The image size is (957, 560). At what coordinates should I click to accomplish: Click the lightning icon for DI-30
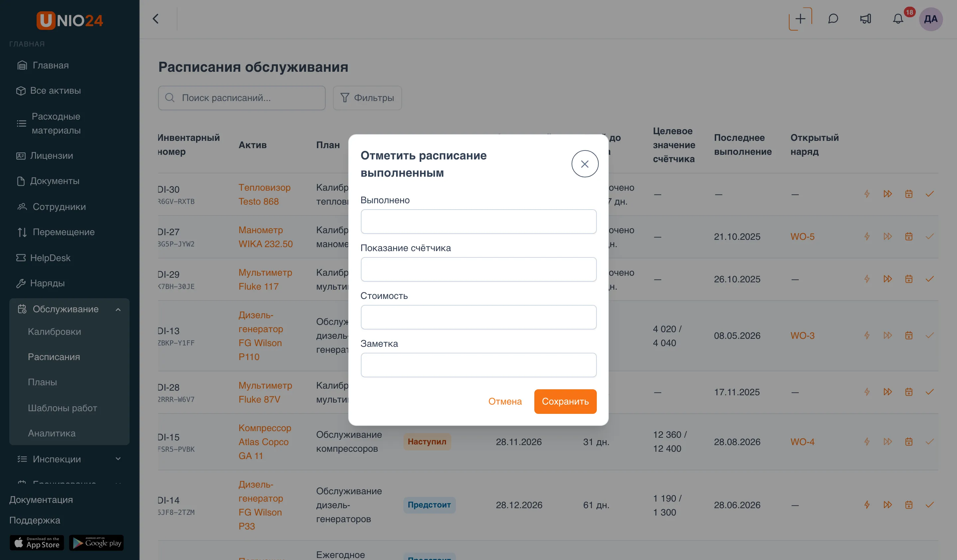867,194
